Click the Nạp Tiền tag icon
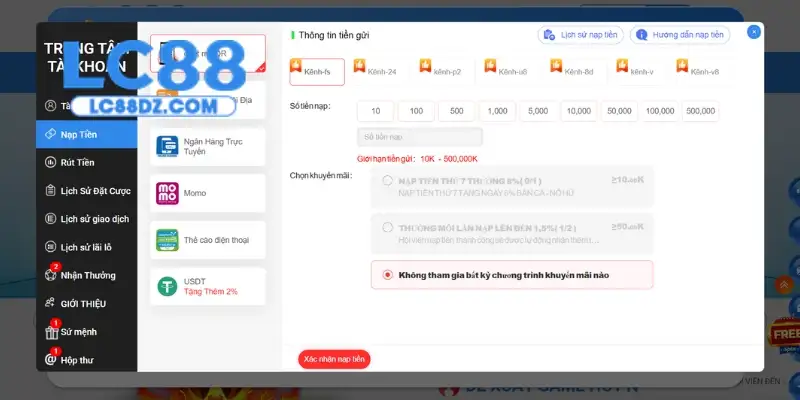800x400 pixels. click(x=50, y=134)
